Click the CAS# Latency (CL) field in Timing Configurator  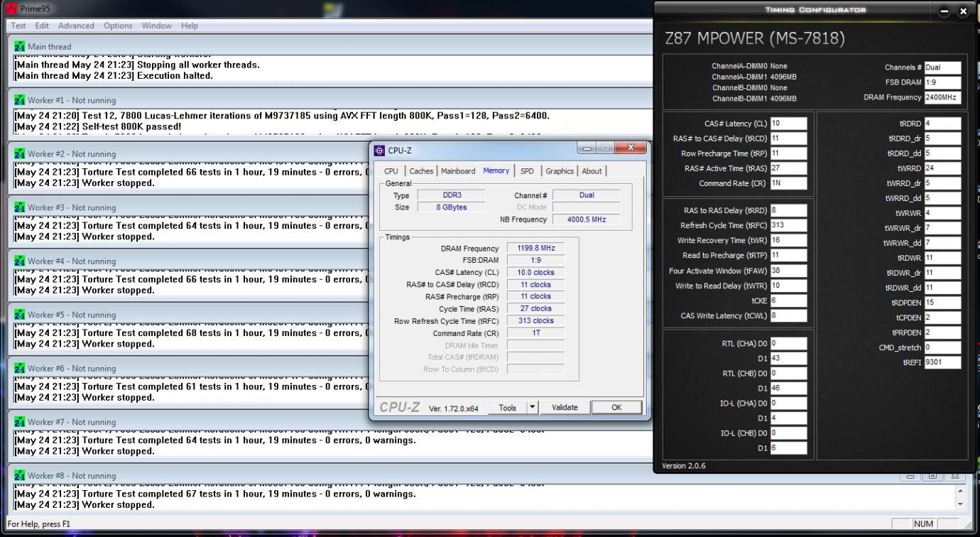[788, 123]
